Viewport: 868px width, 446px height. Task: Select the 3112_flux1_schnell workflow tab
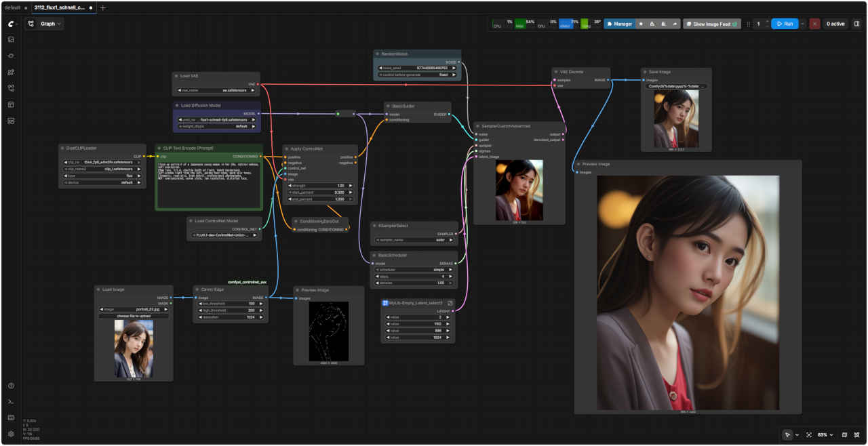pos(60,7)
